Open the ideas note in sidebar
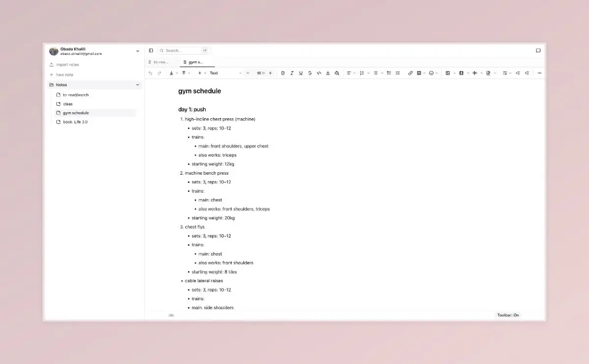This screenshot has width=589, height=364. pyautogui.click(x=68, y=104)
